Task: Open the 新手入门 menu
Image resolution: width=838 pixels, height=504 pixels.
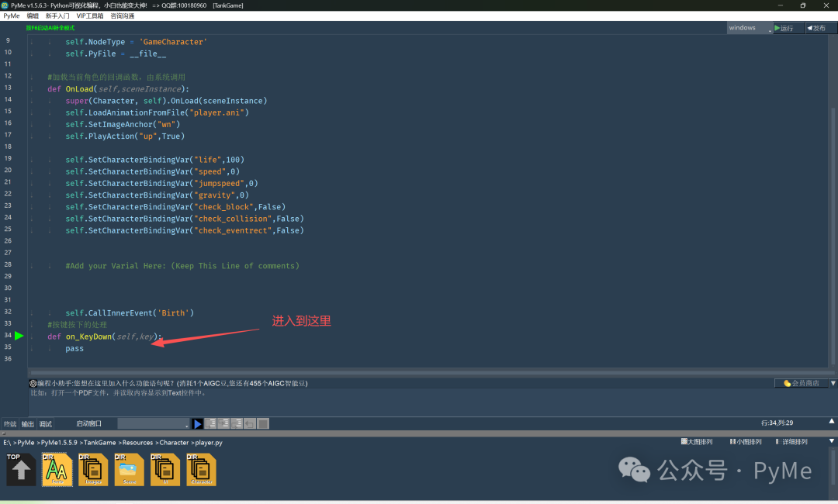Action: [57, 16]
